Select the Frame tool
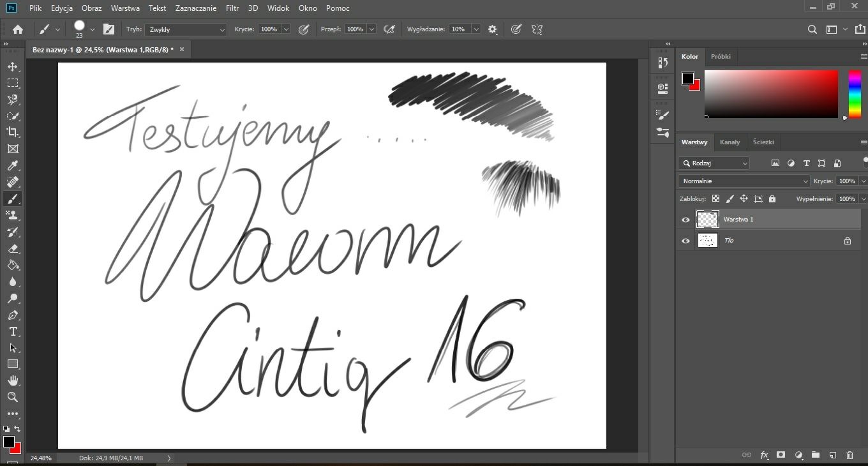The width and height of the screenshot is (868, 466). (12, 149)
